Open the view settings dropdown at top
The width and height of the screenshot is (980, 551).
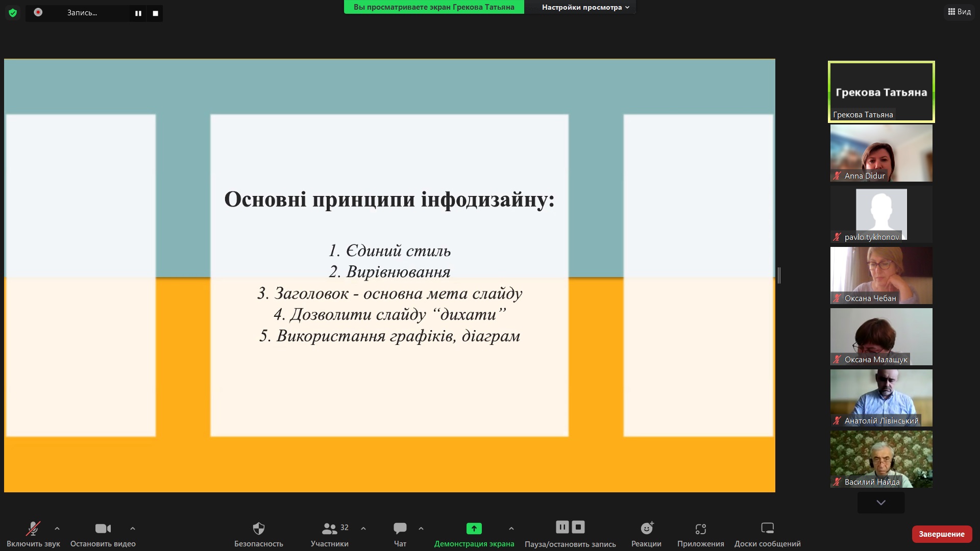tap(585, 7)
